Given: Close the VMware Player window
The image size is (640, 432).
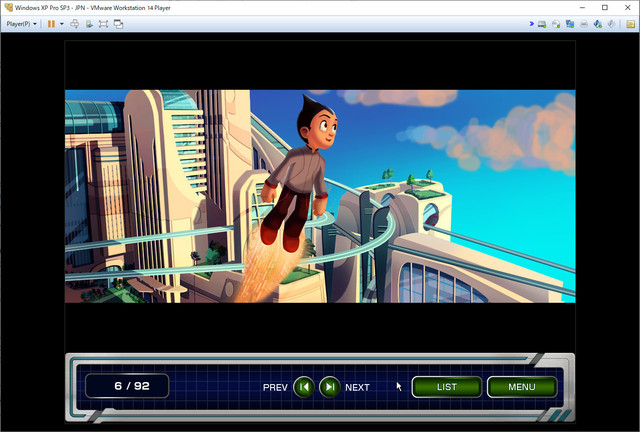Looking at the screenshot, I should (628, 7).
